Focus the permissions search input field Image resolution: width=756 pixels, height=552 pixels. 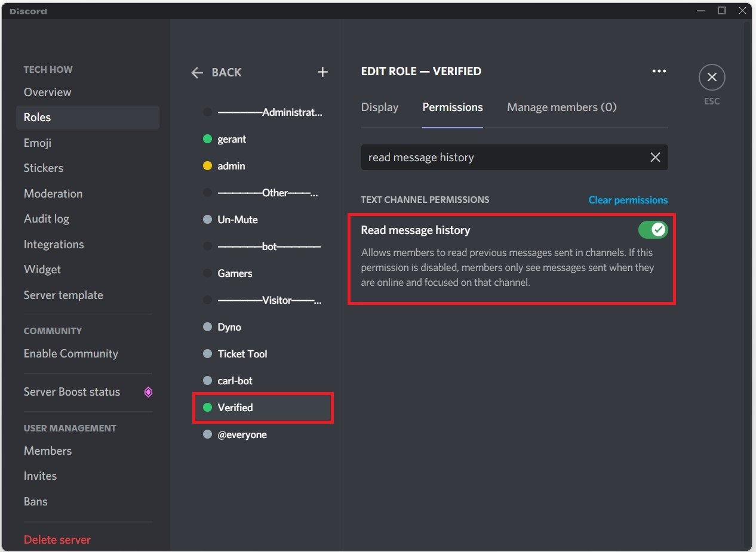tap(502, 158)
